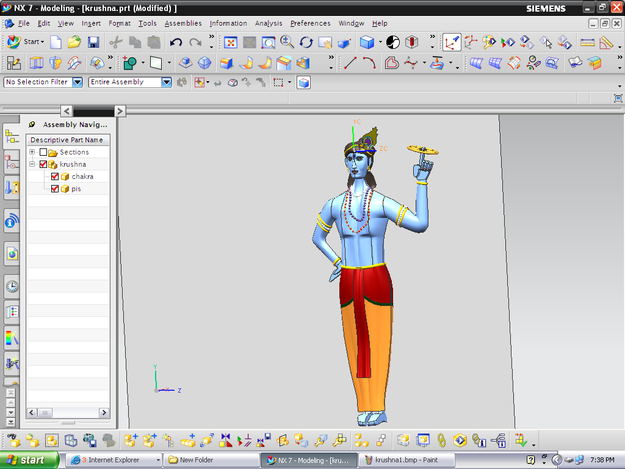Click the New file icon in toolbar
625x469 pixels.
[56, 42]
